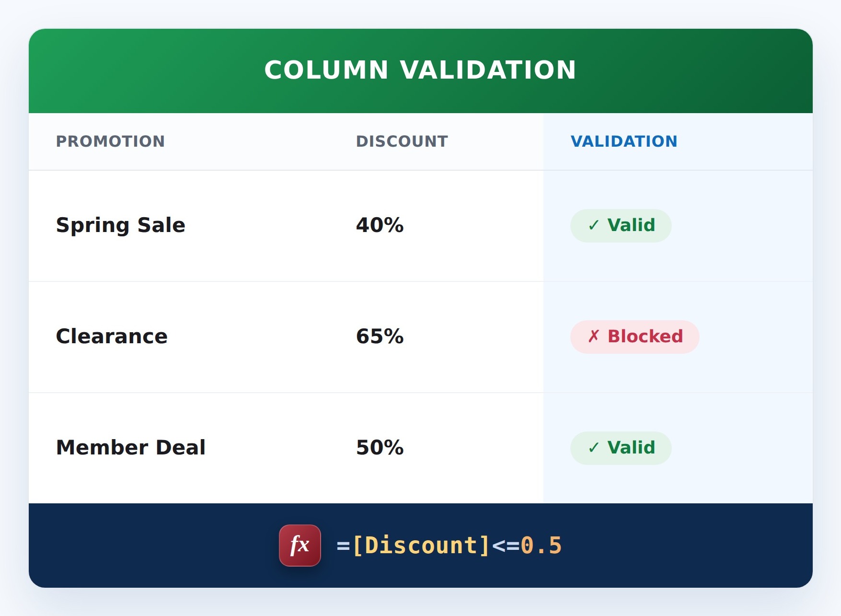Click the X mark in the Blocked badge
This screenshot has width=841, height=616.
(594, 337)
